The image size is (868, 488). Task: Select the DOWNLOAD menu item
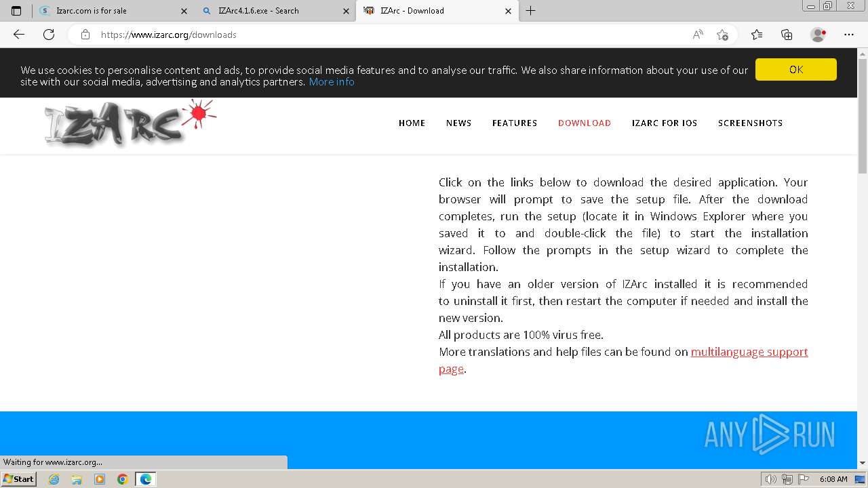(x=585, y=123)
